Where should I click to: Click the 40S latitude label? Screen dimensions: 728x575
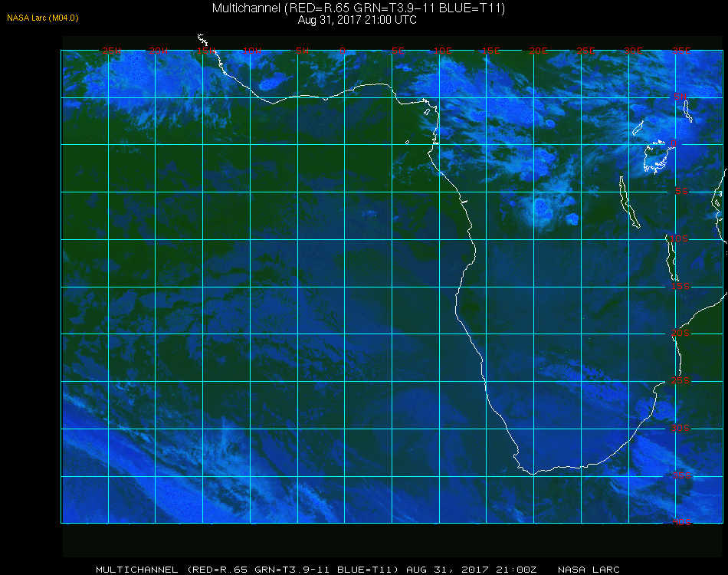pyautogui.click(x=681, y=522)
